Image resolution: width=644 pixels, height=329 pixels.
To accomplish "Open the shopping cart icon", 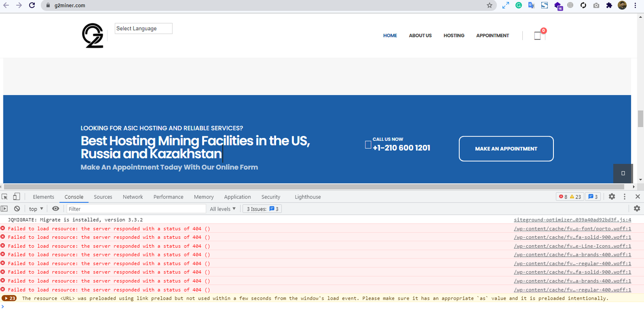I will [x=538, y=36].
